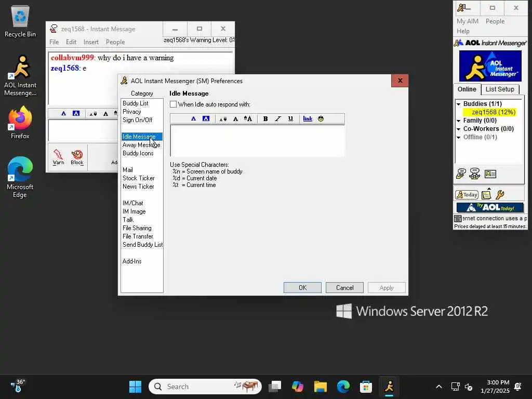Set text color in Idle Message toolbar
The width and height of the screenshot is (532, 399).
193,119
